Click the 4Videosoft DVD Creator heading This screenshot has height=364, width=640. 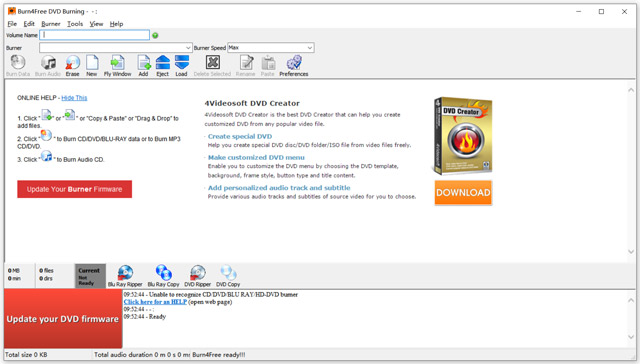point(252,103)
